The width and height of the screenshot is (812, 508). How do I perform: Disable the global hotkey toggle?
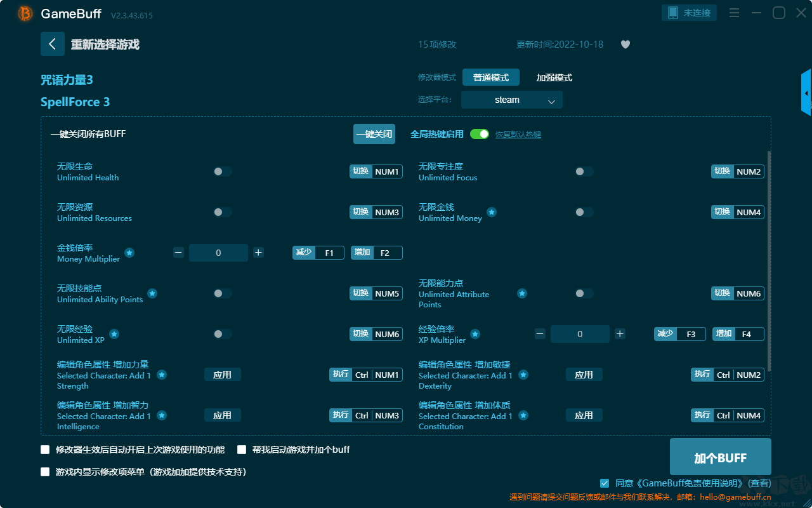point(480,134)
